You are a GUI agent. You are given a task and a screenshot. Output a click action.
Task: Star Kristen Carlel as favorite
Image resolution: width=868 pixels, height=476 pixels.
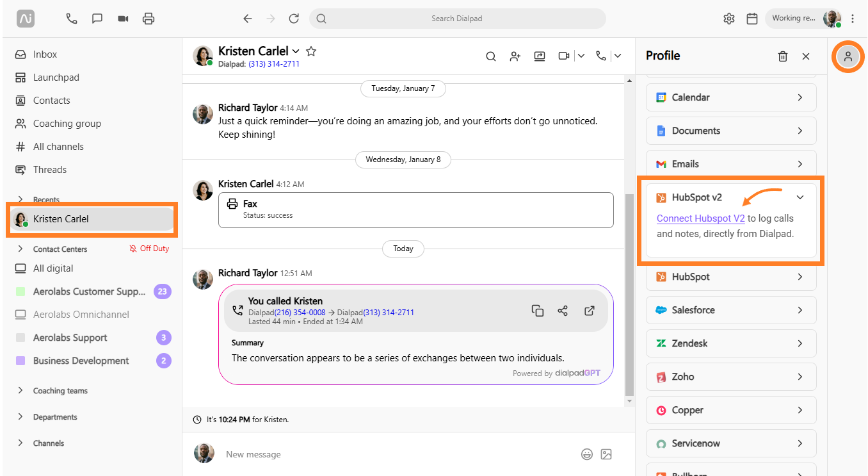pyautogui.click(x=311, y=51)
